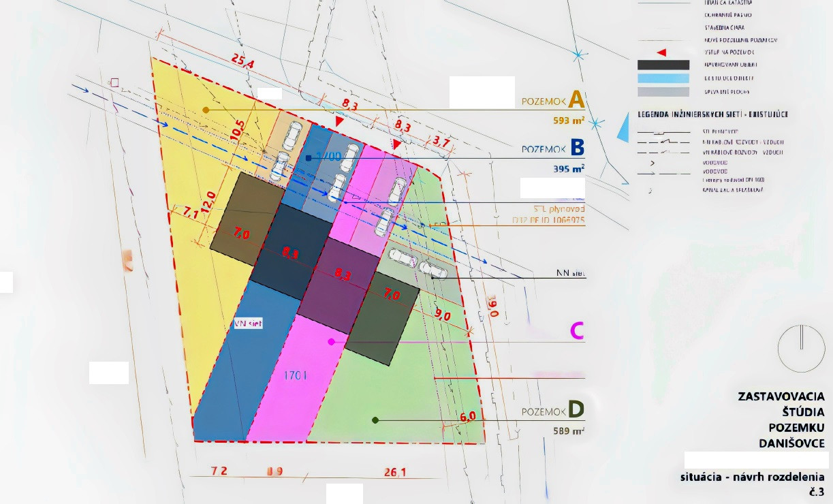Click the POZEMOK A label

(x=553, y=101)
